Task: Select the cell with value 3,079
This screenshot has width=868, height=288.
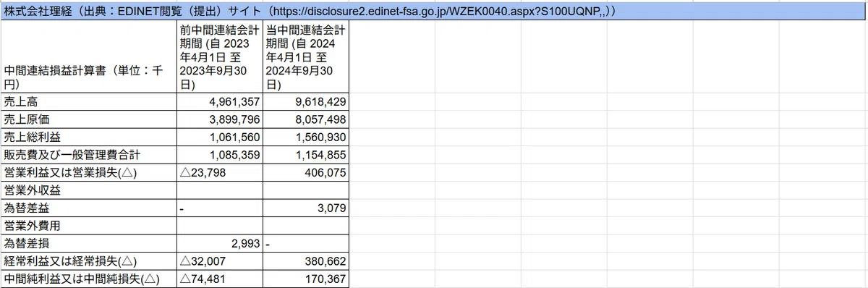Action: point(307,208)
